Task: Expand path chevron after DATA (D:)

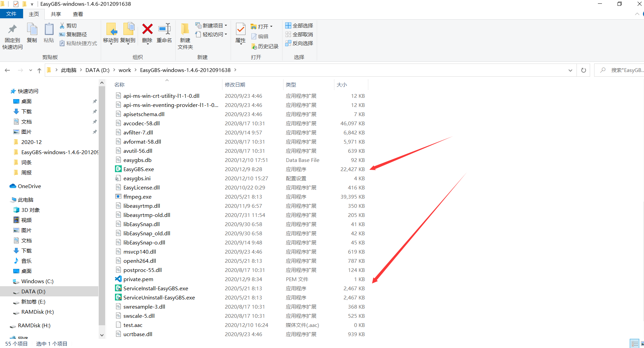Action: coord(114,70)
